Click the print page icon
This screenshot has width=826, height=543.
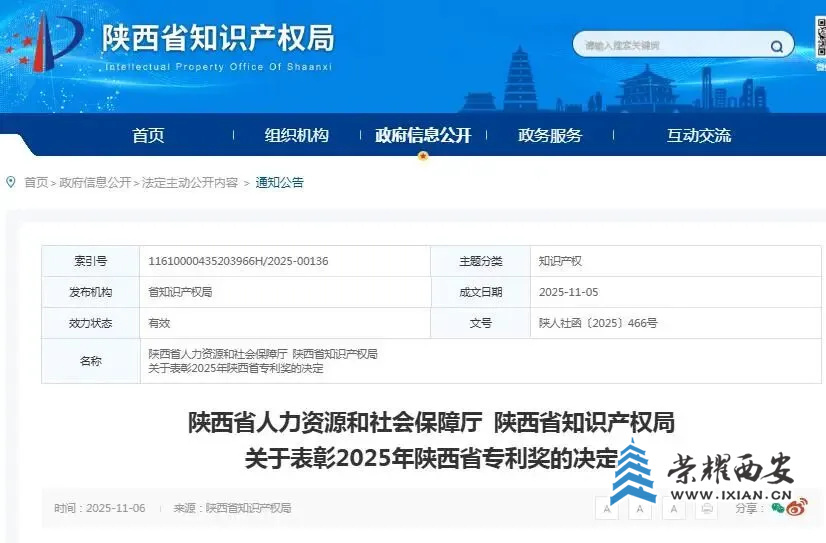coord(708,509)
